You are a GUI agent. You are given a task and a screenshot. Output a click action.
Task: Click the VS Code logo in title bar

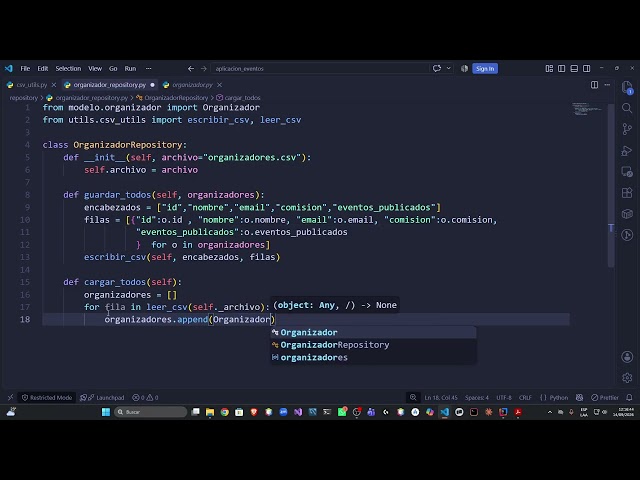9,69
